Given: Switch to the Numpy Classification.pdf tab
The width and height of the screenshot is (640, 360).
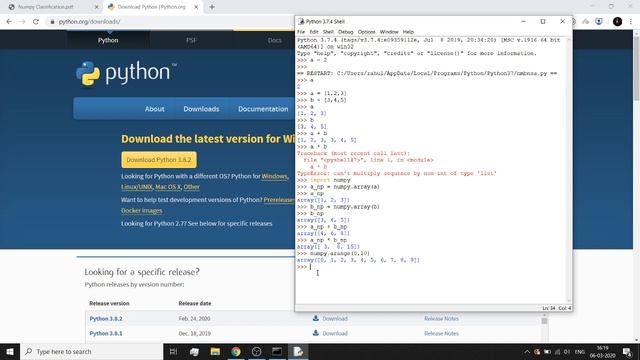Looking at the screenshot, I should point(46,7).
